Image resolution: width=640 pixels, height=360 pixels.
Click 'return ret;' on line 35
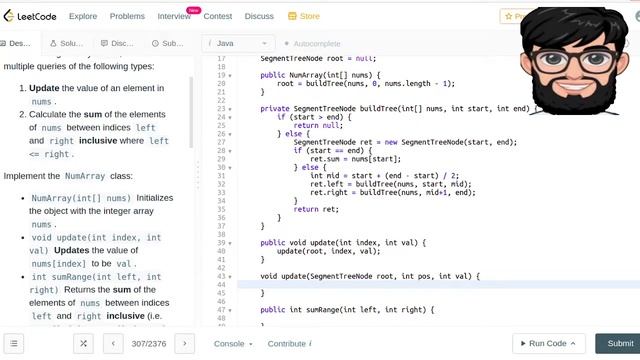316,209
